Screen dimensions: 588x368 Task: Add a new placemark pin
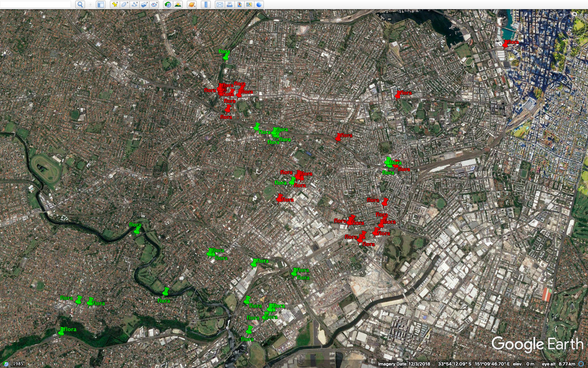(x=115, y=5)
